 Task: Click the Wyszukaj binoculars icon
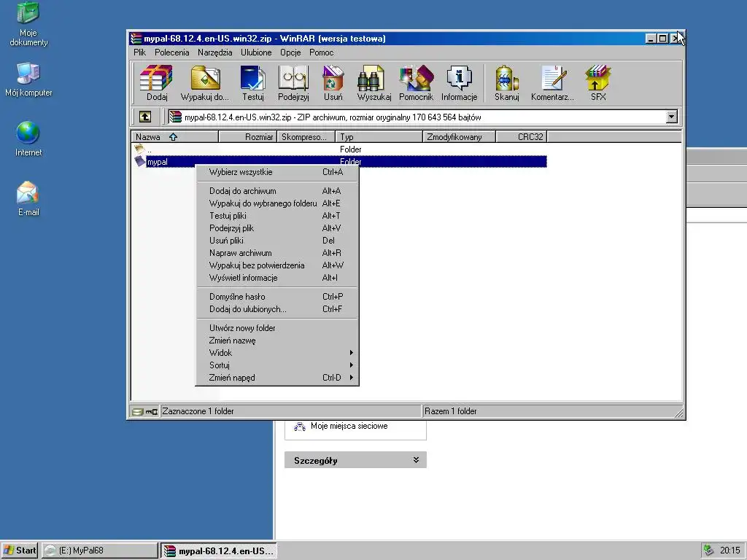click(x=374, y=83)
